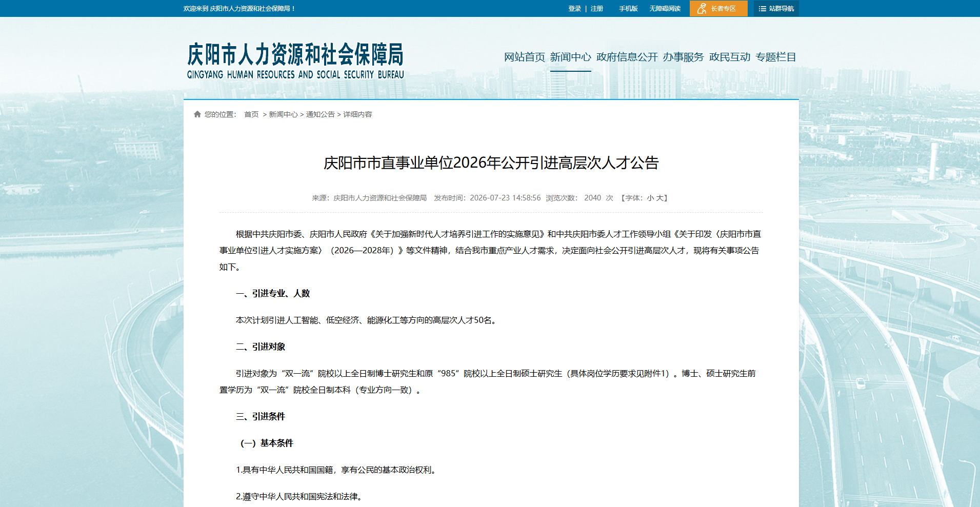The height and width of the screenshot is (507, 980).
Task: Open the 站群导航 site group menu
Action: [x=776, y=9]
